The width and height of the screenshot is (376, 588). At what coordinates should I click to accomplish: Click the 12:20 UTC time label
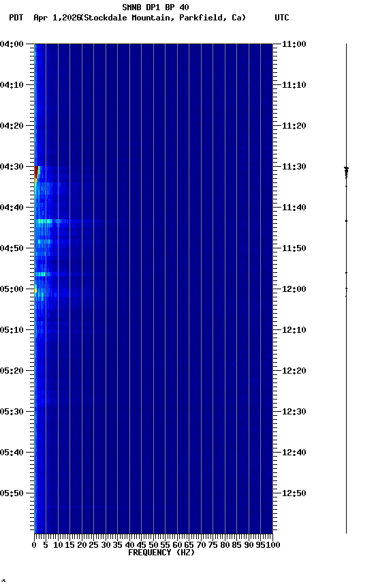[x=294, y=371]
